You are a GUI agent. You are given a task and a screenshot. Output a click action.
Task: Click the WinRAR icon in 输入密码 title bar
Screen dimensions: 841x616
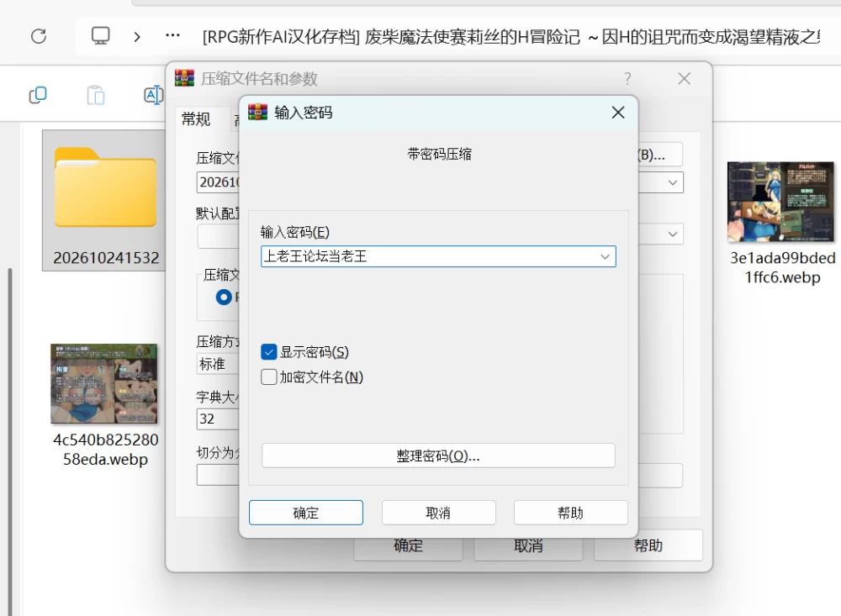tap(257, 112)
